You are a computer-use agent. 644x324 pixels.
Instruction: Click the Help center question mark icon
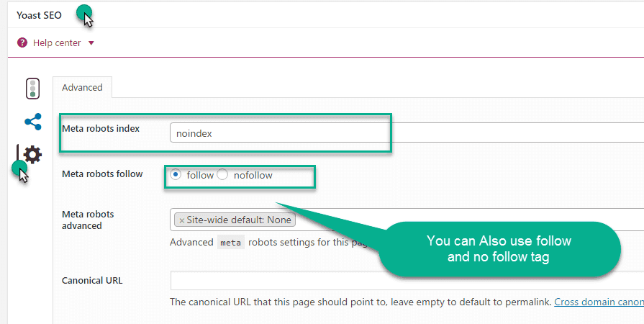[22, 42]
